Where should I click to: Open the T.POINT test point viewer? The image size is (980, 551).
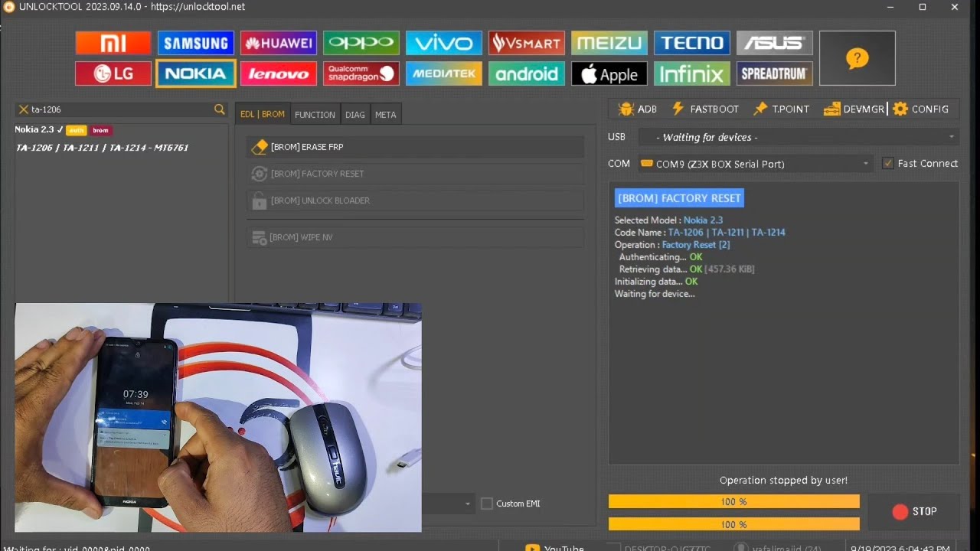click(x=781, y=109)
